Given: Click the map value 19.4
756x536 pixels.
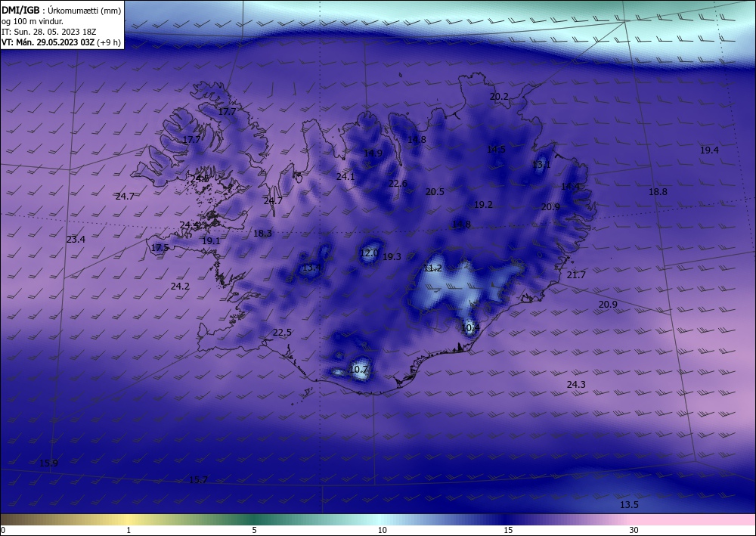Looking at the screenshot, I should click(x=709, y=150).
